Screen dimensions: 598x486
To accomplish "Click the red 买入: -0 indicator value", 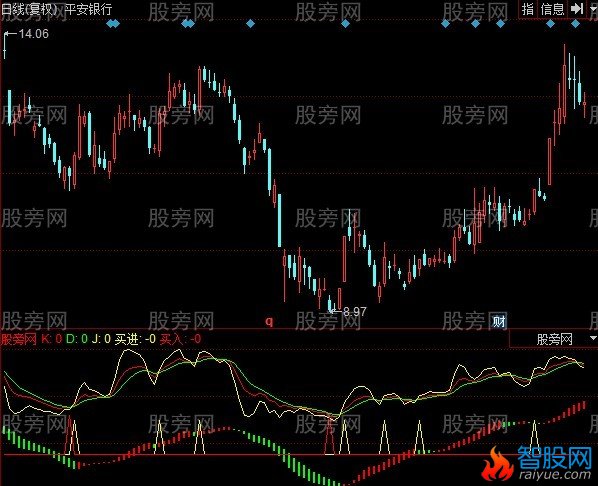I will tap(180, 339).
